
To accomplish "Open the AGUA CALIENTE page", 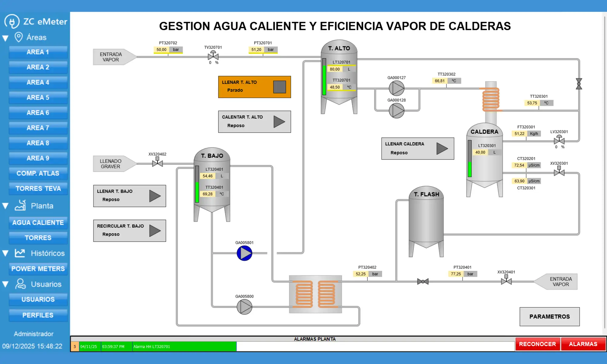I will pyautogui.click(x=38, y=223).
